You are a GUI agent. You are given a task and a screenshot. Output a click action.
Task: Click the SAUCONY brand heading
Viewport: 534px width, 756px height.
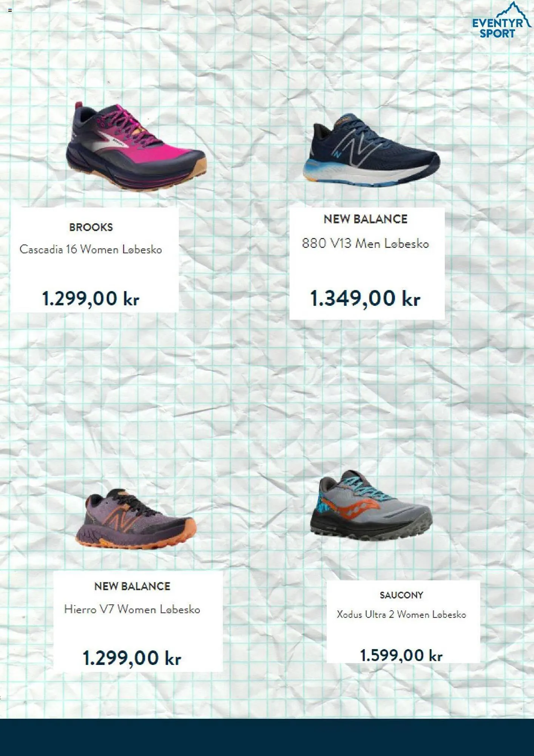(x=401, y=595)
